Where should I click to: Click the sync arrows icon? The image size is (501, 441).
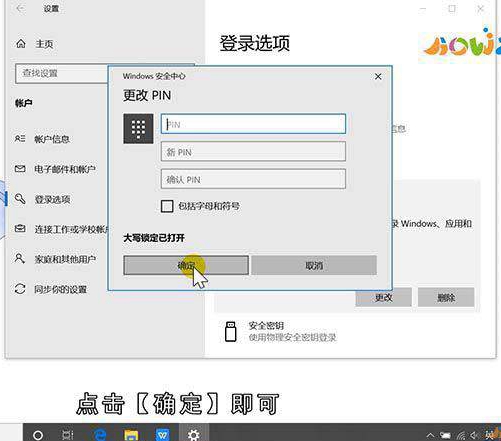click(x=20, y=288)
